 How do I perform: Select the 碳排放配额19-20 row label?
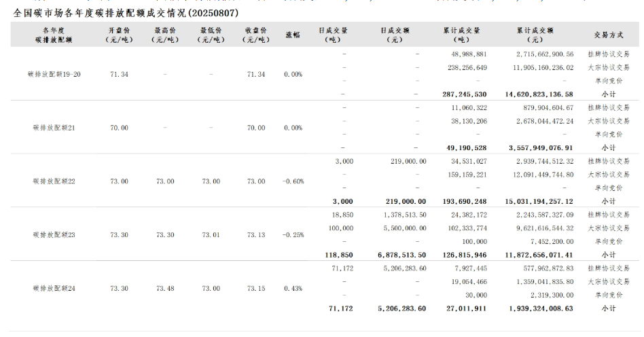coord(57,74)
